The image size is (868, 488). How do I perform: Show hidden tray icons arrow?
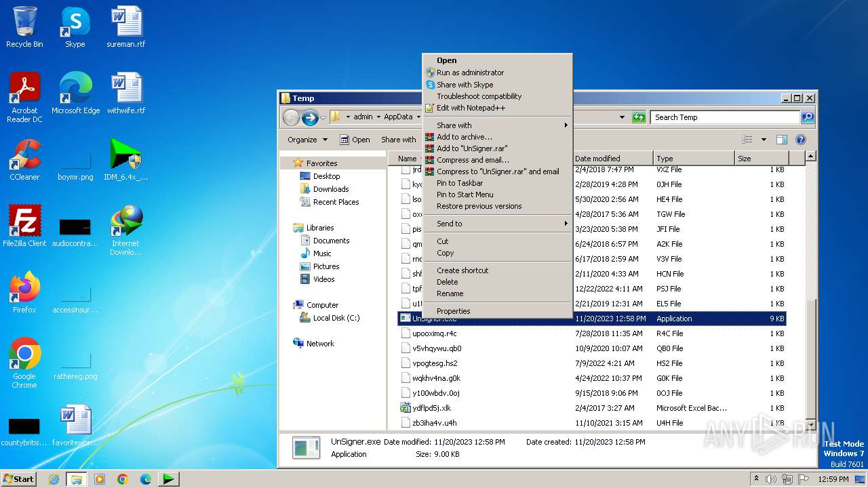click(x=756, y=479)
